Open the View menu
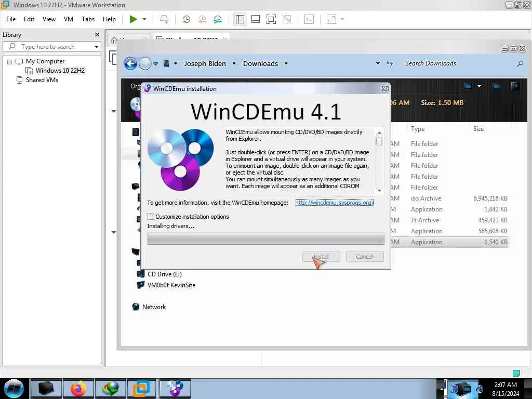Image resolution: width=532 pixels, height=399 pixels. tap(49, 19)
